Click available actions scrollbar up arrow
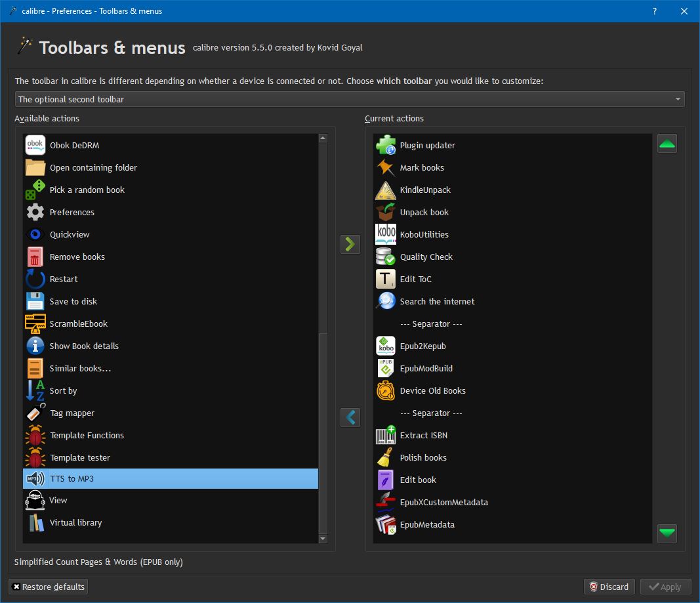 [323, 138]
